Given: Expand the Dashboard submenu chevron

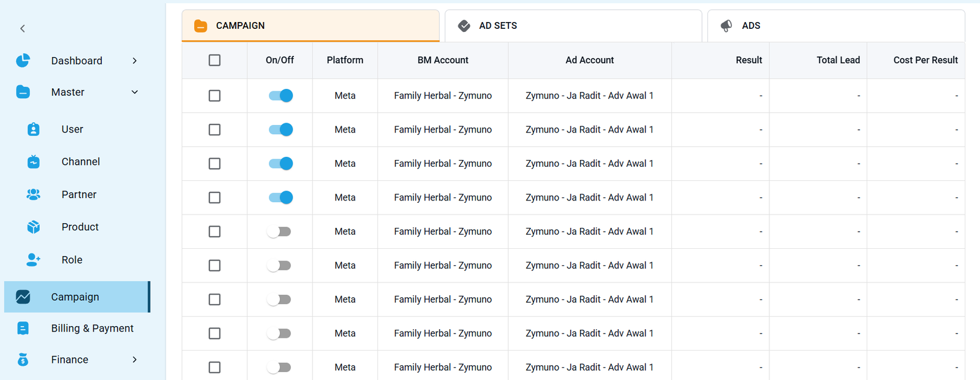Looking at the screenshot, I should coord(135,61).
